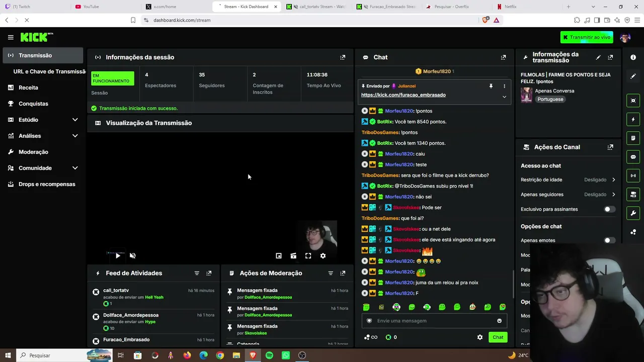The image size is (644, 362).
Task: Open stream preview settings gear
Action: [323, 256]
